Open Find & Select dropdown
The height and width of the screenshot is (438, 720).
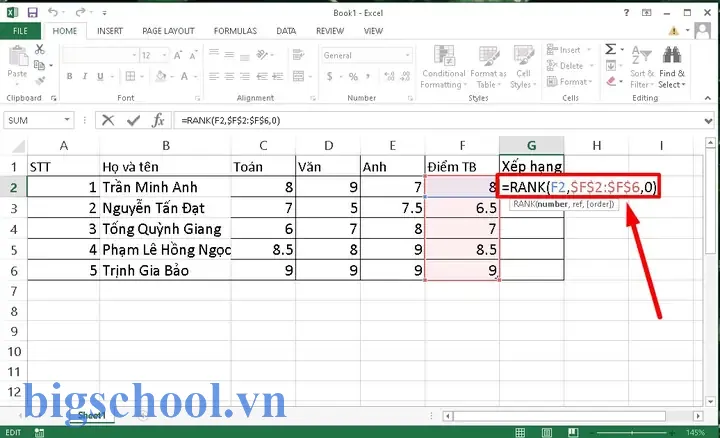click(672, 67)
